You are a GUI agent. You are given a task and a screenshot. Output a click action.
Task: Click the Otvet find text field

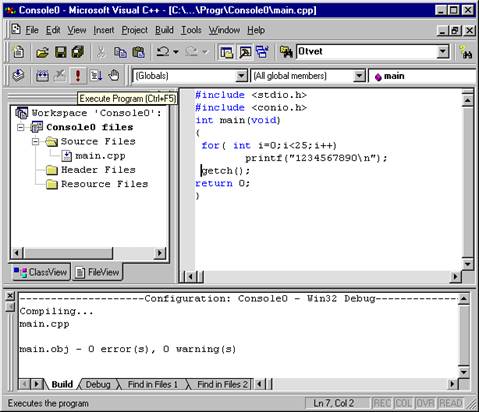(367, 52)
